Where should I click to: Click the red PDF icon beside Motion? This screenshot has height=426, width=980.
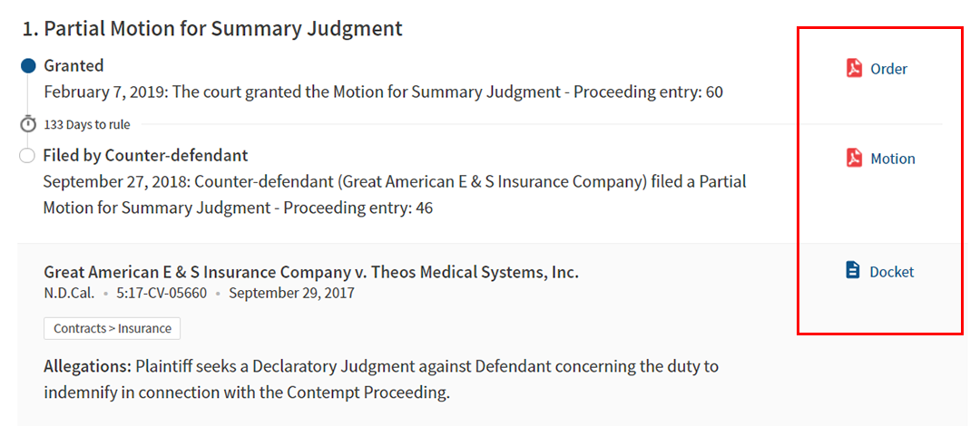[854, 158]
